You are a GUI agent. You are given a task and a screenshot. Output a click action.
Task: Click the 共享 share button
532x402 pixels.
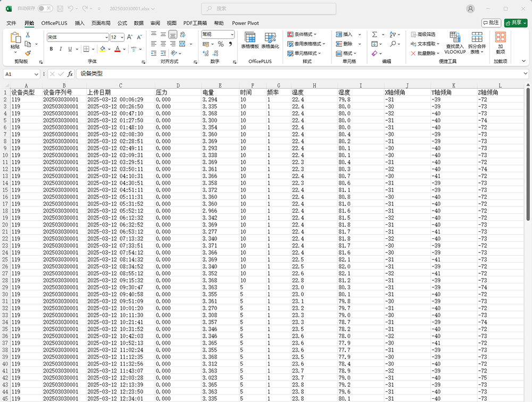516,23
